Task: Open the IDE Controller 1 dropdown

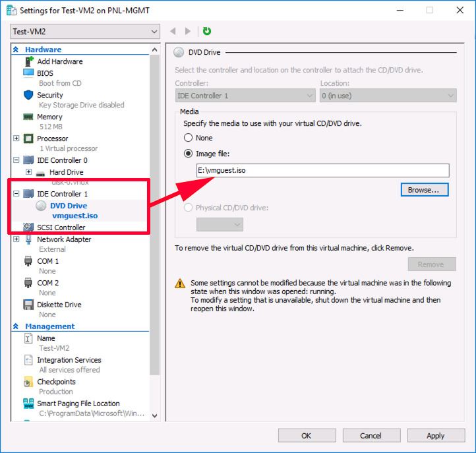Action: coord(245,96)
